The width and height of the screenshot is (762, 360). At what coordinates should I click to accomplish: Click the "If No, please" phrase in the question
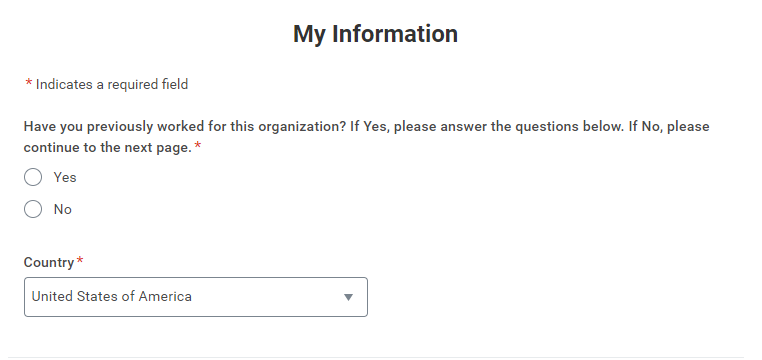pos(669,127)
